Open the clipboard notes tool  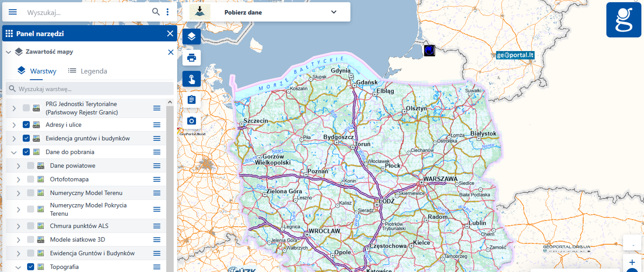point(192,100)
